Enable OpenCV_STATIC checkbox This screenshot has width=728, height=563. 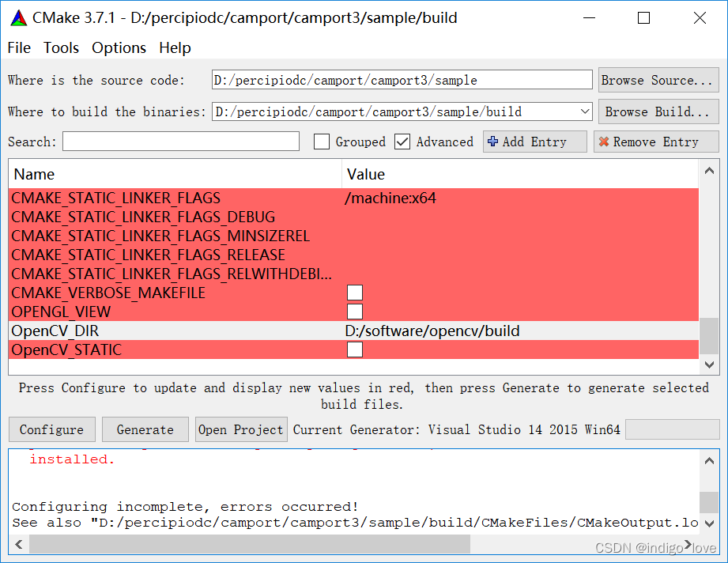coord(355,350)
